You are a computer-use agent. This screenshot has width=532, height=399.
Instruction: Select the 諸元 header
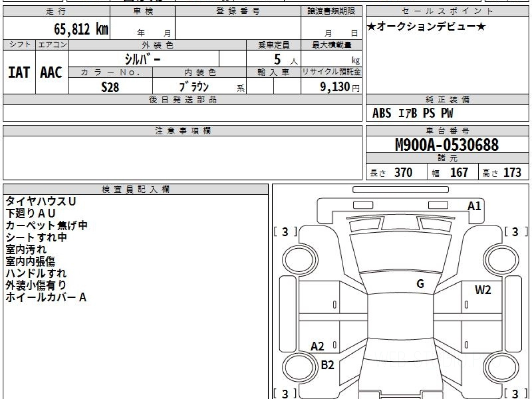pyautogui.click(x=448, y=158)
